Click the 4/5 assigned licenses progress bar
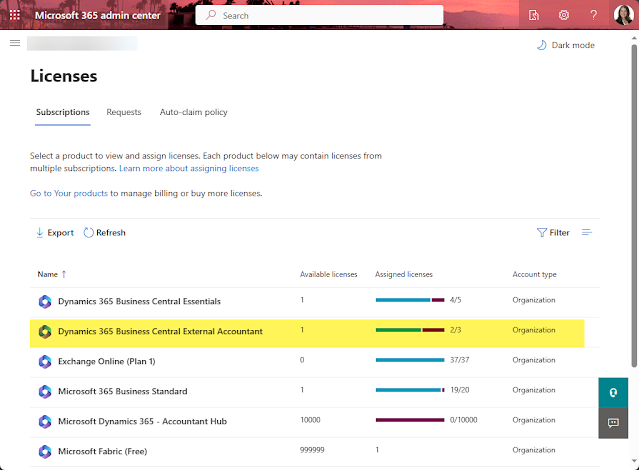 [410, 300]
